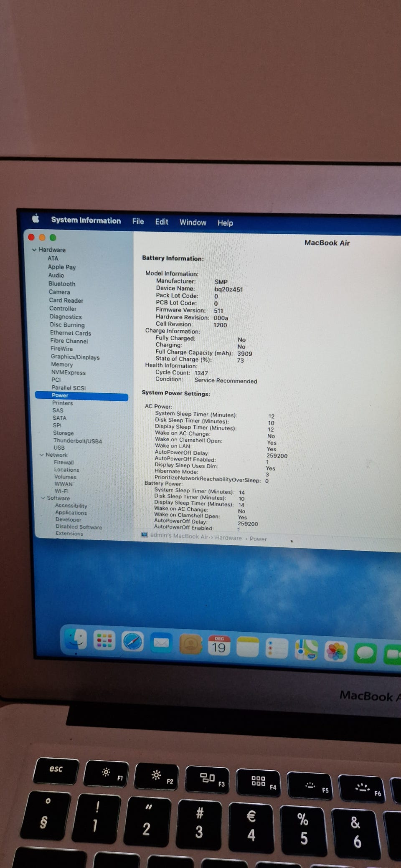Screen dimensions: 401x868
Task: Open the Help menu
Action: [x=225, y=223]
